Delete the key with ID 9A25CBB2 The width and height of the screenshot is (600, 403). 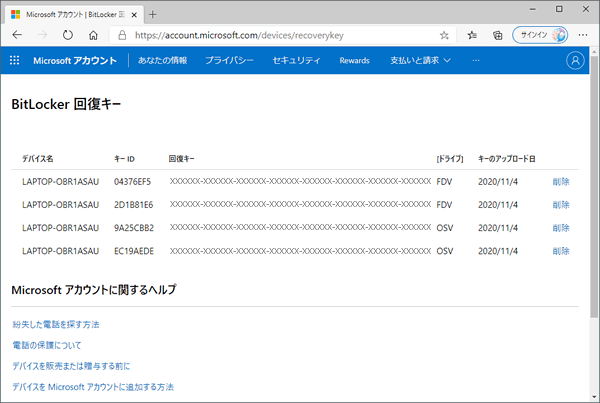coord(561,228)
